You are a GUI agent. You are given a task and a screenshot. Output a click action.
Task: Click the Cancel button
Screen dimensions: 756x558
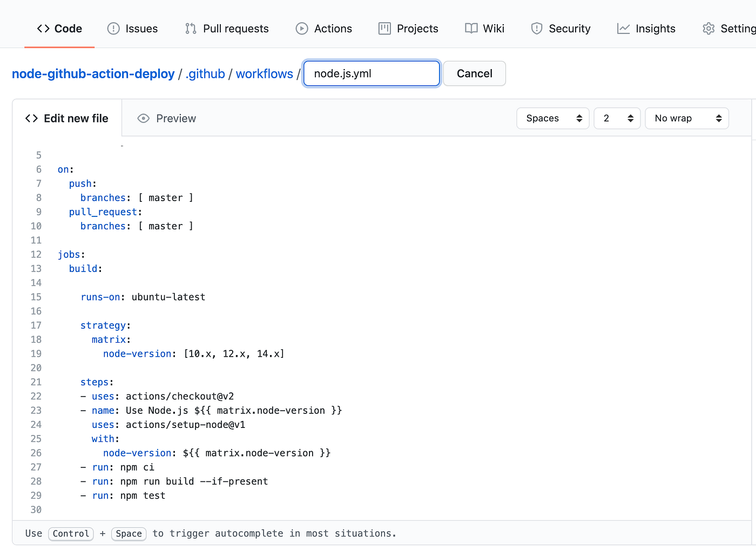474,73
